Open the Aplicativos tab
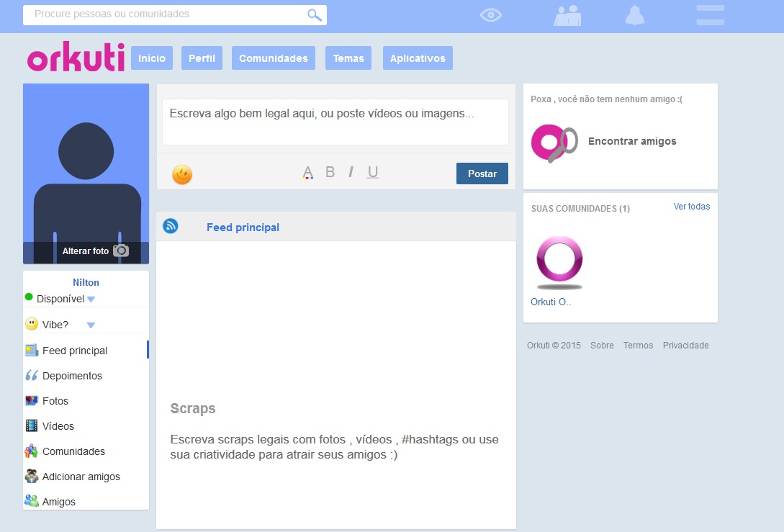The width and height of the screenshot is (784, 532). click(x=418, y=58)
